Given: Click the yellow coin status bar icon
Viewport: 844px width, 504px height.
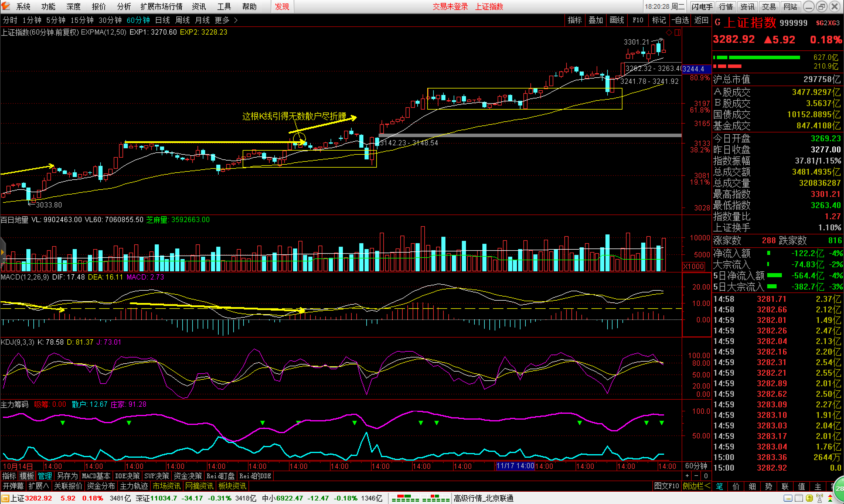Looking at the screenshot, I should 809,498.
